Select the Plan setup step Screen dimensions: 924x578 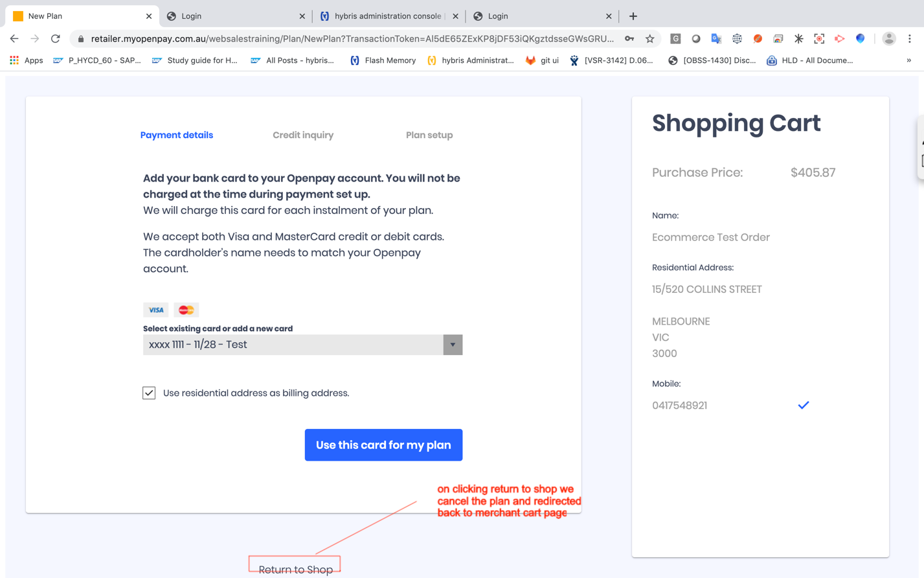pyautogui.click(x=429, y=135)
